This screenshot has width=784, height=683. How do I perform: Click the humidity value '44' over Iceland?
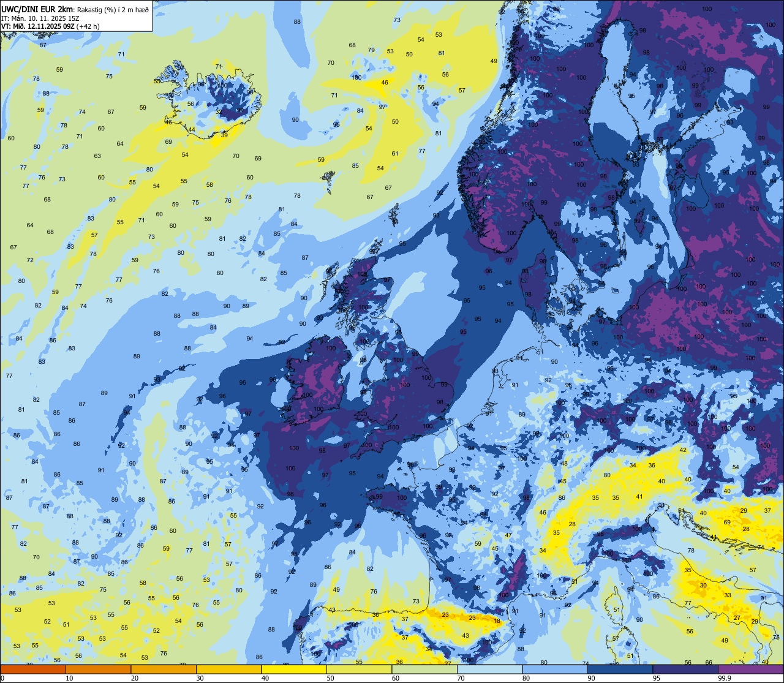[192, 130]
